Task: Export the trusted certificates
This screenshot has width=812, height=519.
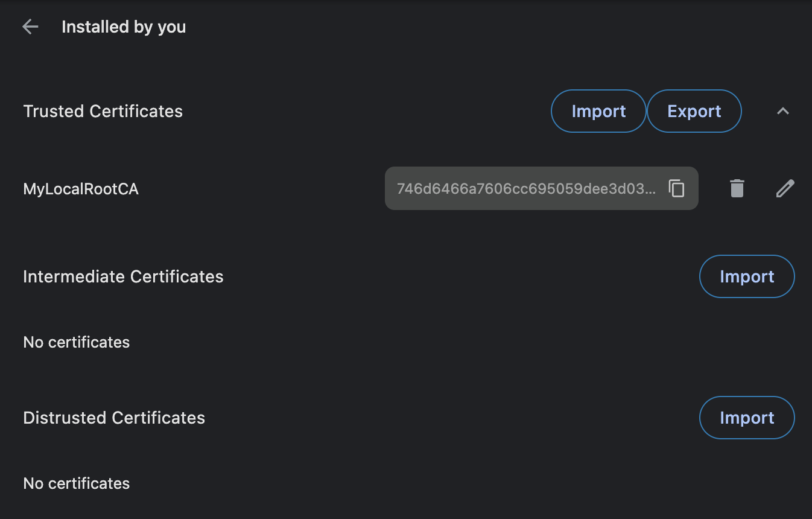Action: click(x=694, y=111)
